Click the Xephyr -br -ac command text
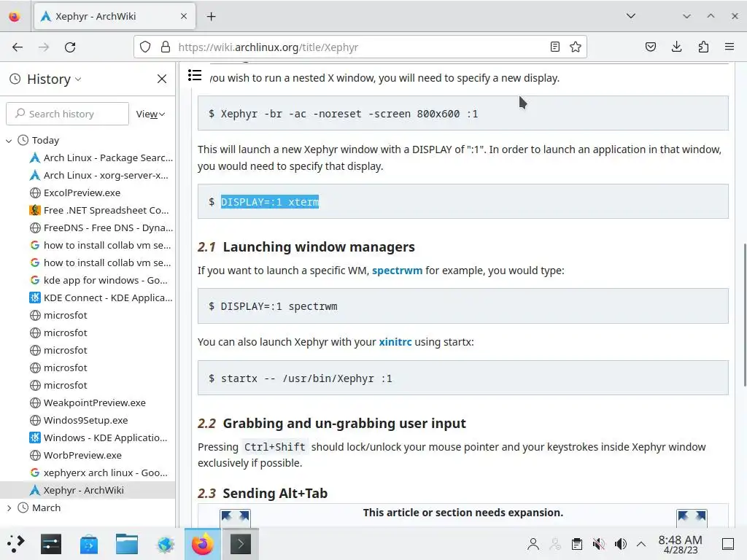This screenshot has height=560, width=747. click(x=349, y=114)
